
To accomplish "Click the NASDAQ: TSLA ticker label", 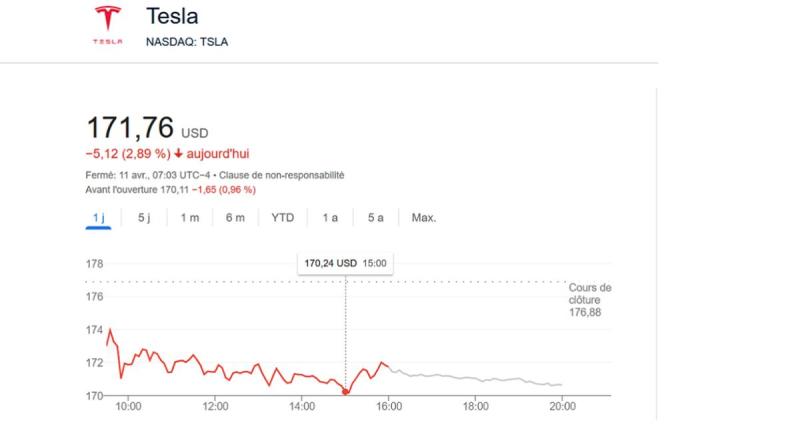I will point(188,42).
